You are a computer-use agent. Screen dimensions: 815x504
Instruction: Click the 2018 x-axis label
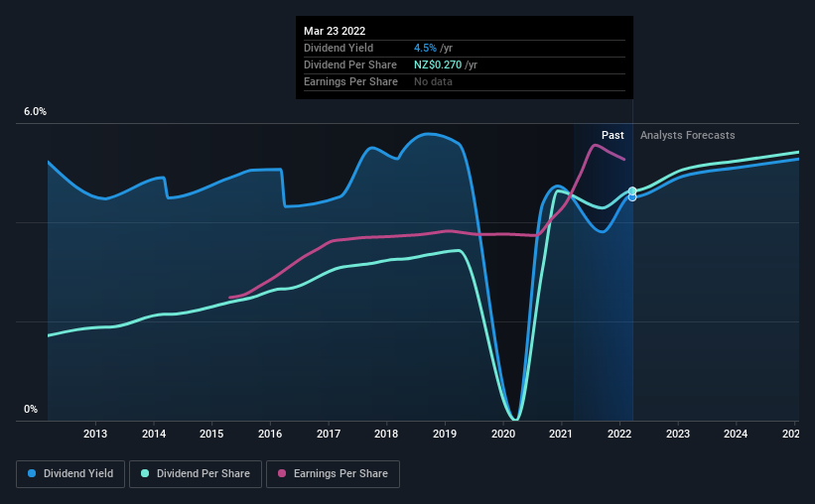point(386,434)
